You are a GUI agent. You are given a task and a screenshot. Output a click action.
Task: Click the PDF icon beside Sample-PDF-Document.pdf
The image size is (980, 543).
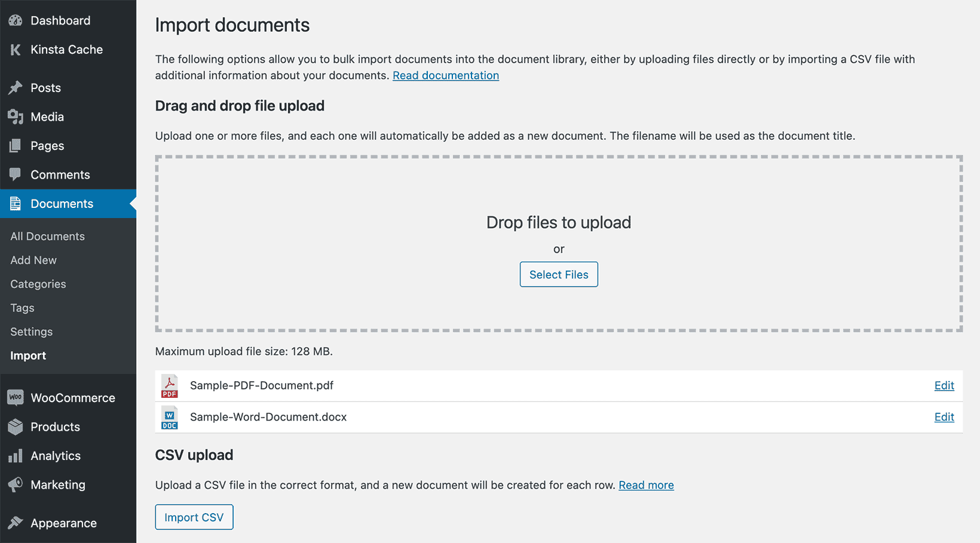169,386
